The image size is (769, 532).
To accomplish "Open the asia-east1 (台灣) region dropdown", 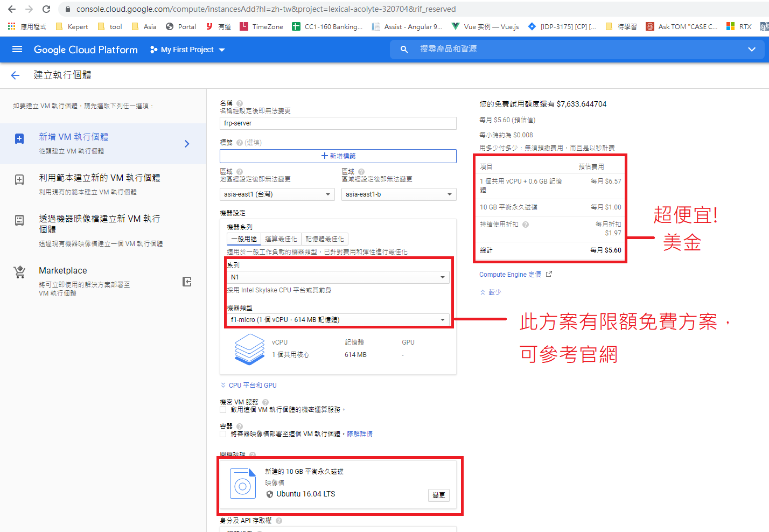I will [x=277, y=194].
